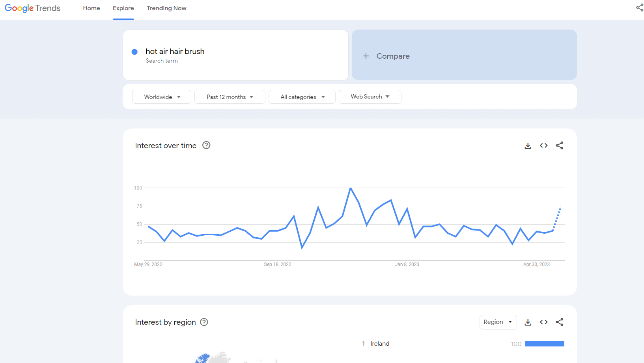Open the Region breakdown dropdown
Screen dimensions: 644x363
click(498, 322)
